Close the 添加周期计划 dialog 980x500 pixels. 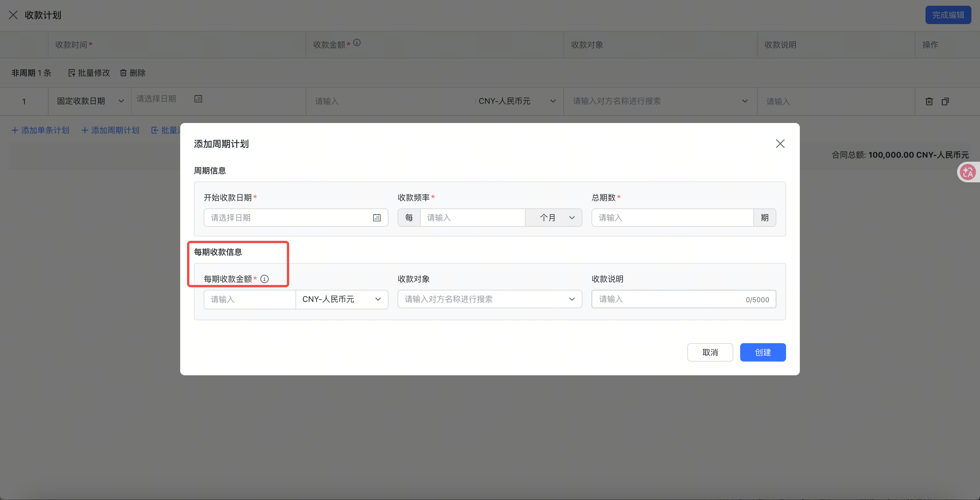780,144
